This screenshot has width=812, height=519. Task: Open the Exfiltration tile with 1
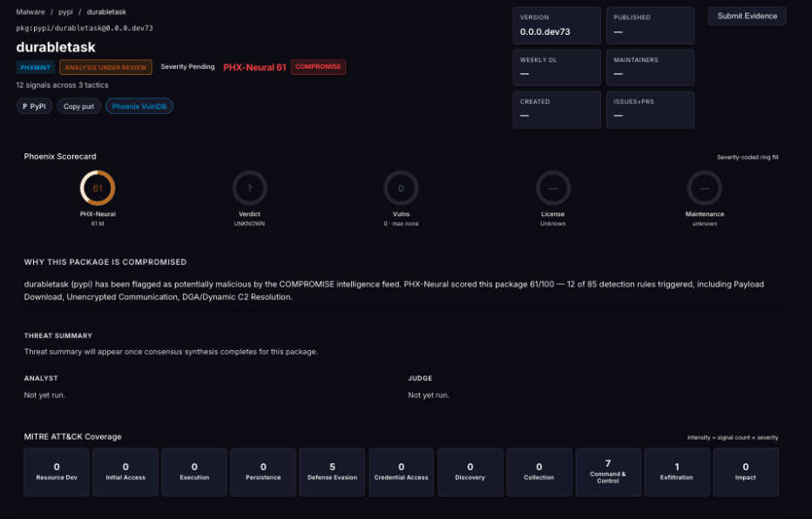coord(677,472)
